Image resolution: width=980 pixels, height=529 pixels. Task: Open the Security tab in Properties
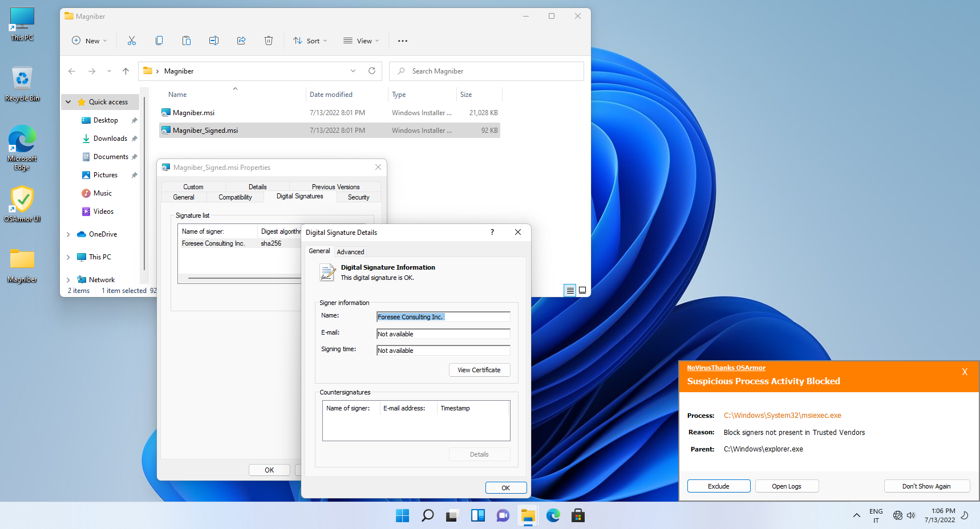[x=358, y=197]
